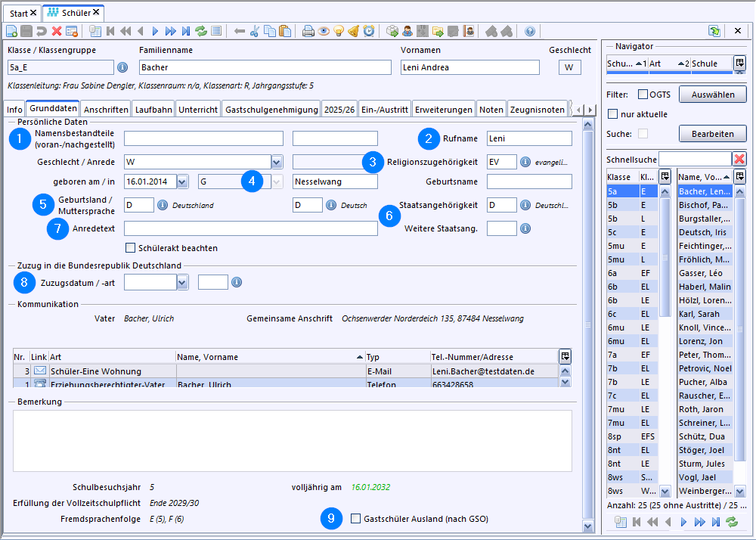This screenshot has width=756, height=540.
Task: Click the new record icon in toolbar
Action: click(11, 31)
